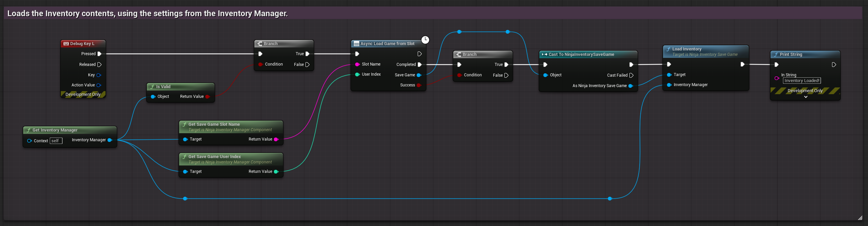Select the comment box title about loading Inventory contents
The height and width of the screenshot is (226, 868).
tap(148, 13)
